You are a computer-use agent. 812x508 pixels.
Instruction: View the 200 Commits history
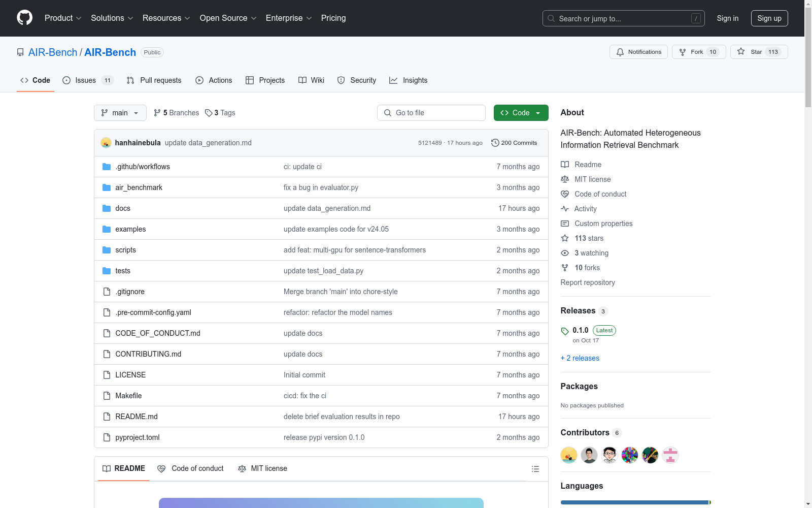514,143
